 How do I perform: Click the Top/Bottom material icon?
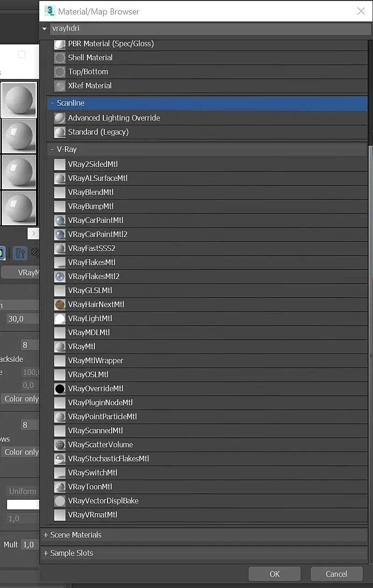tap(60, 72)
